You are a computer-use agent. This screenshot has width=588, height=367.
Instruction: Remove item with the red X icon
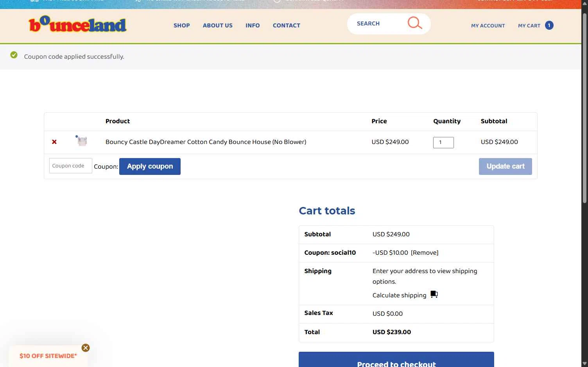coord(54,142)
